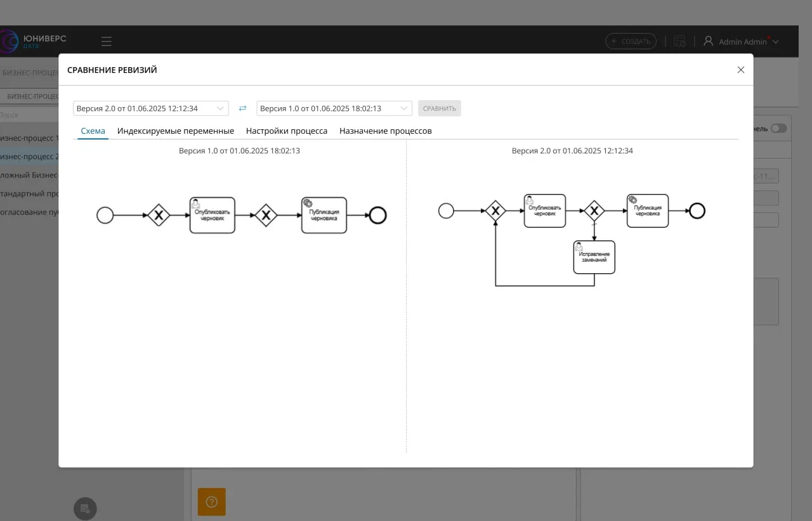Switch to Настройки процесса tab

coord(287,131)
